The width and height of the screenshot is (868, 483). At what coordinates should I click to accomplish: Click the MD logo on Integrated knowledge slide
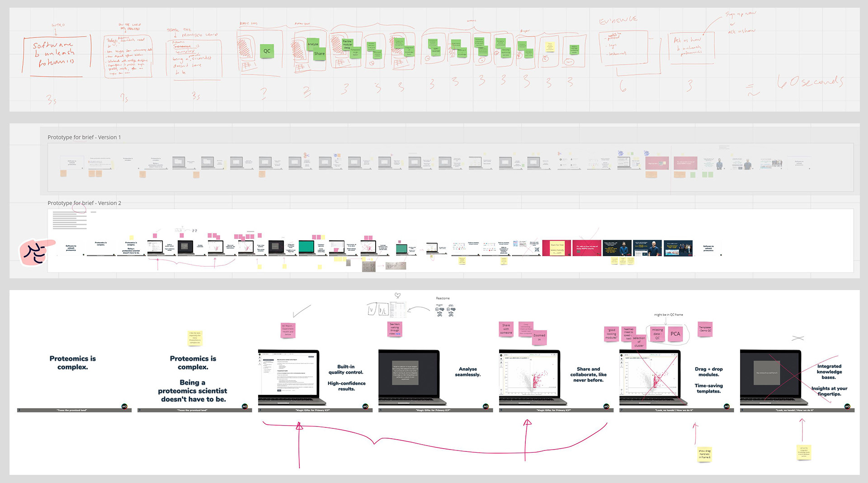[847, 406]
